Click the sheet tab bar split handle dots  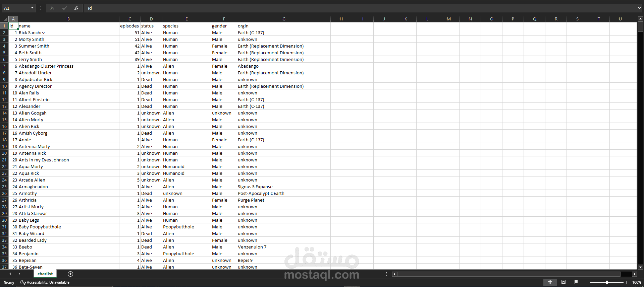387,274
